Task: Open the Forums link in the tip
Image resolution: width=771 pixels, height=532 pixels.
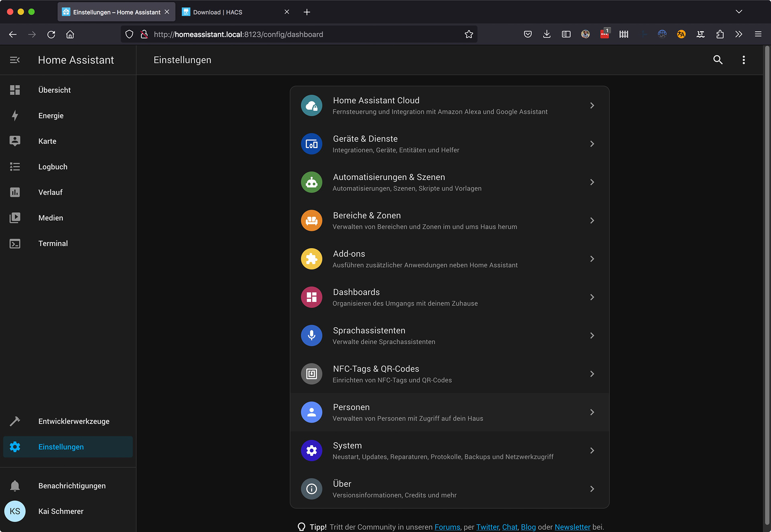Action: click(447, 527)
